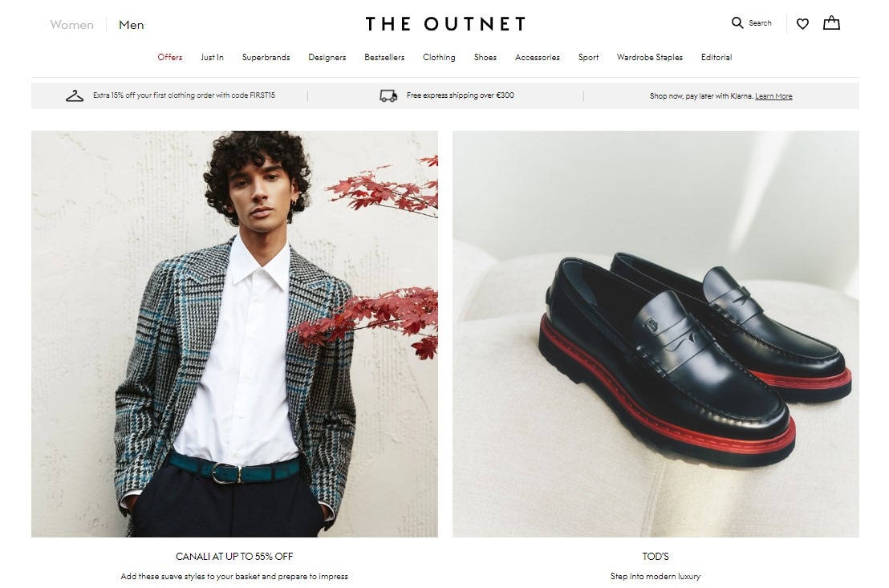Click the search magnifier icon
Viewport: 889px width, 588px height.
click(737, 22)
